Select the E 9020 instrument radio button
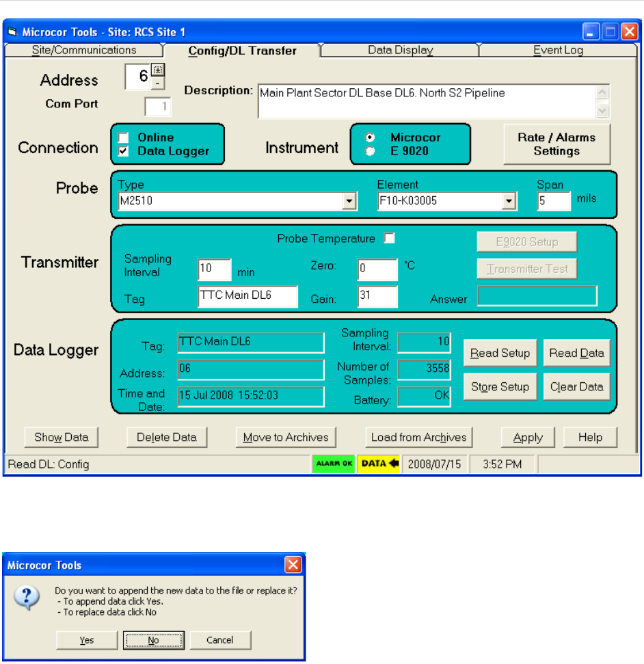The image size is (644, 664). [370, 151]
